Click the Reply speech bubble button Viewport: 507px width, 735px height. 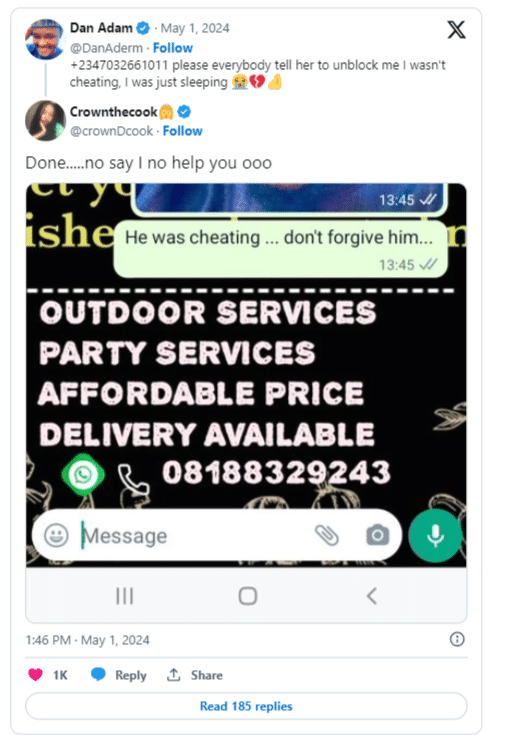118,675
